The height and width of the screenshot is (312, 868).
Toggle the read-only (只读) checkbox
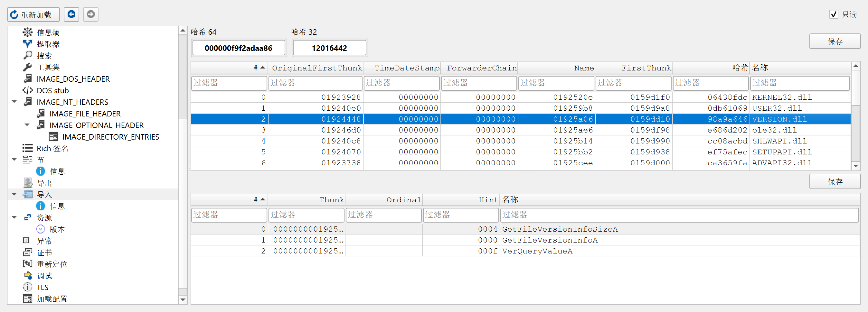[x=833, y=14]
